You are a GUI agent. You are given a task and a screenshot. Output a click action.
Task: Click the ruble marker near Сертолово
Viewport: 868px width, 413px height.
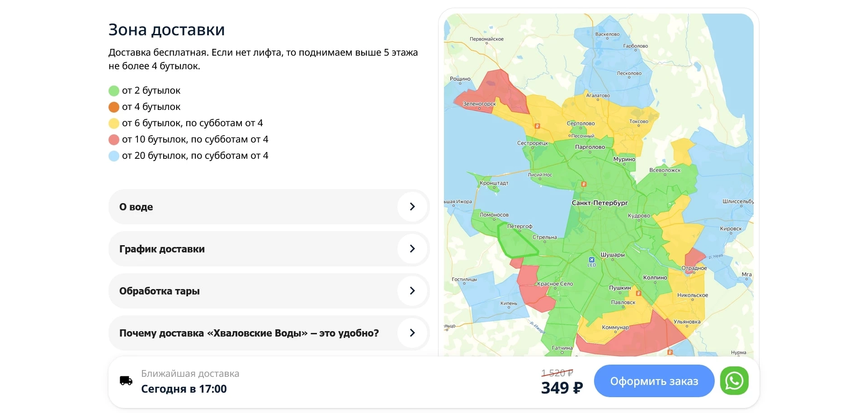coord(537,126)
